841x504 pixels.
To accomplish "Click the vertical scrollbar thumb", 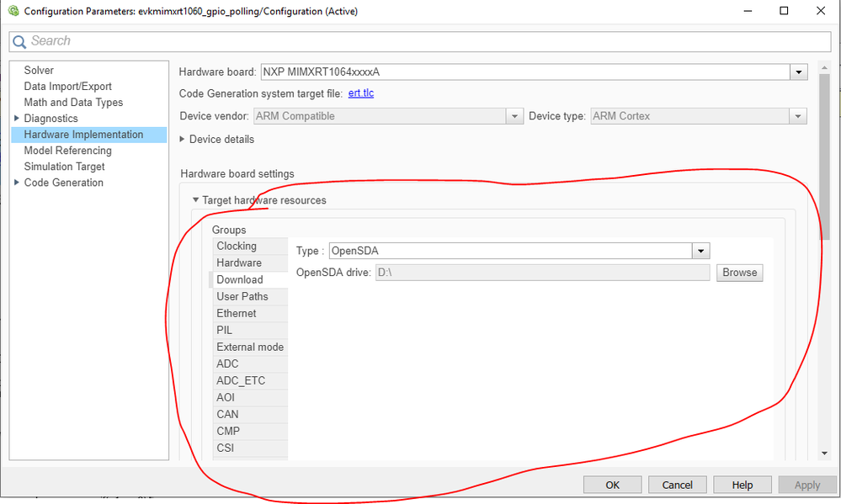I will click(824, 157).
